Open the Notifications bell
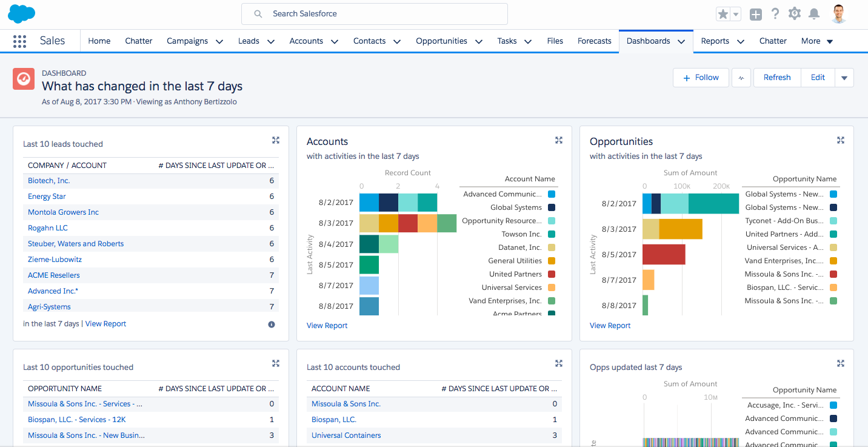Image resolution: width=868 pixels, height=447 pixels. pyautogui.click(x=814, y=14)
